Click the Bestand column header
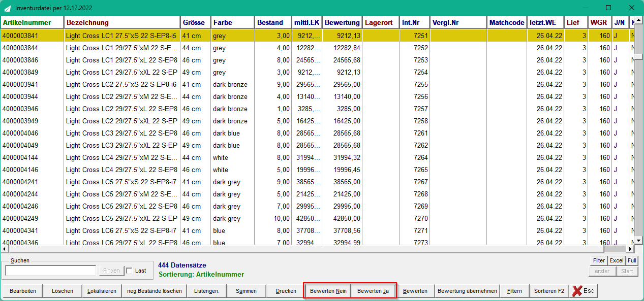 pyautogui.click(x=273, y=22)
